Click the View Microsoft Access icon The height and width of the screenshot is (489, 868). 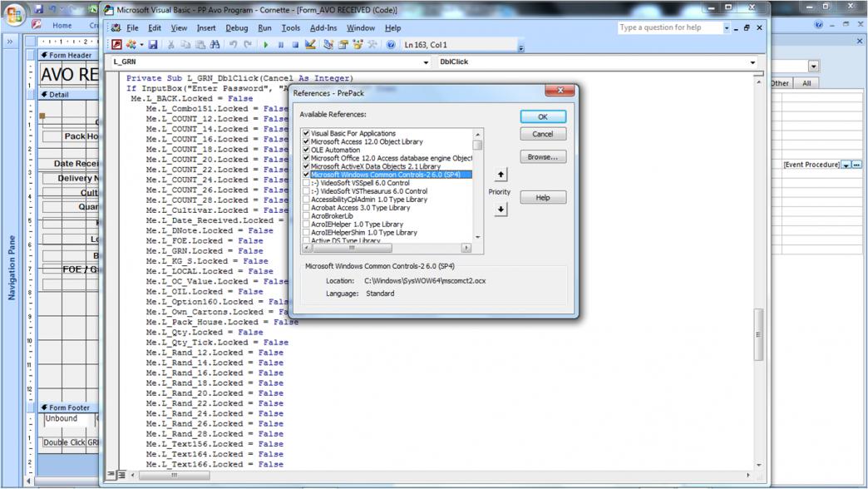[117, 45]
